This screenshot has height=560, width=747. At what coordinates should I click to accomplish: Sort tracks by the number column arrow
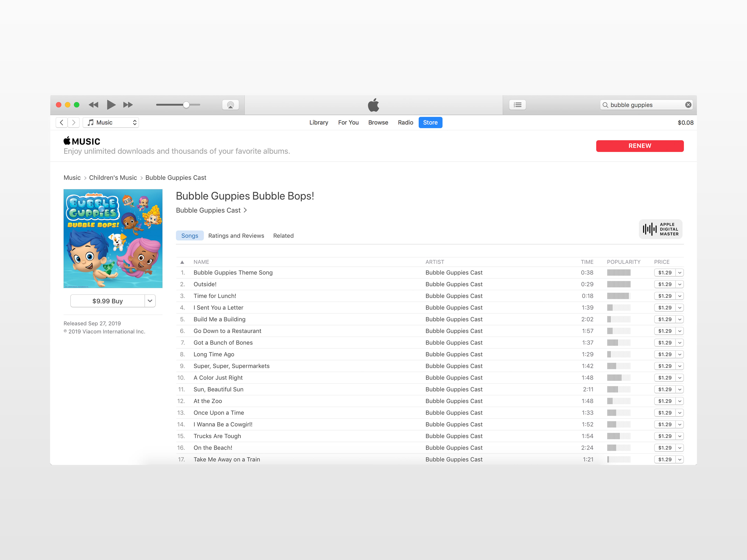182,262
